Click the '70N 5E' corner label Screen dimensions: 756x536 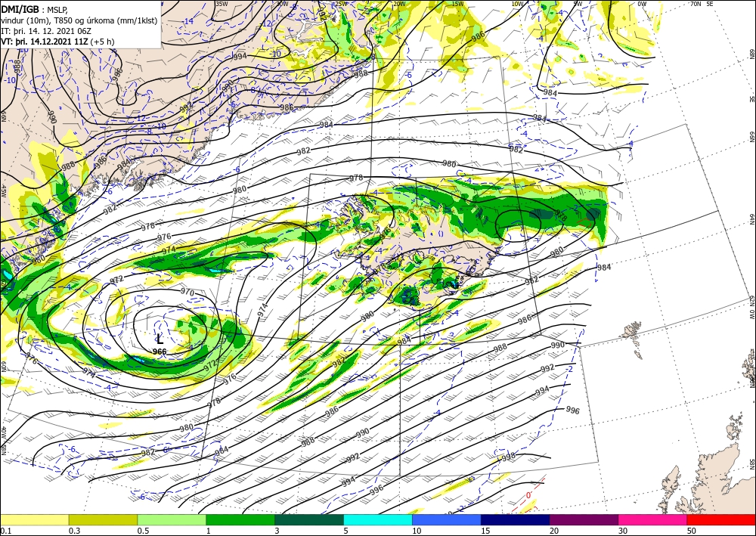(x=702, y=4)
